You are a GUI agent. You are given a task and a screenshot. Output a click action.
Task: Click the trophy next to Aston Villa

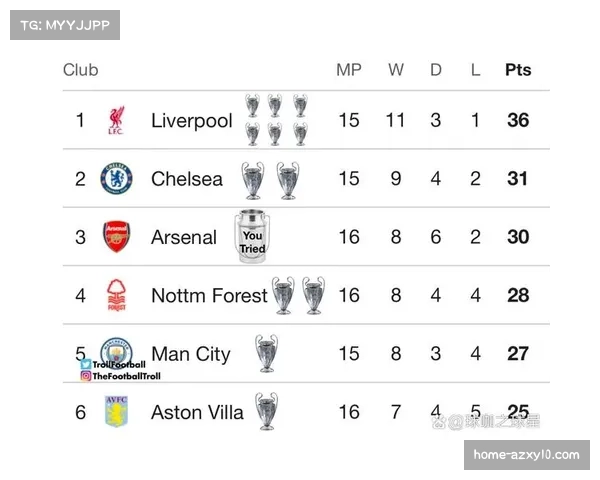click(x=266, y=411)
